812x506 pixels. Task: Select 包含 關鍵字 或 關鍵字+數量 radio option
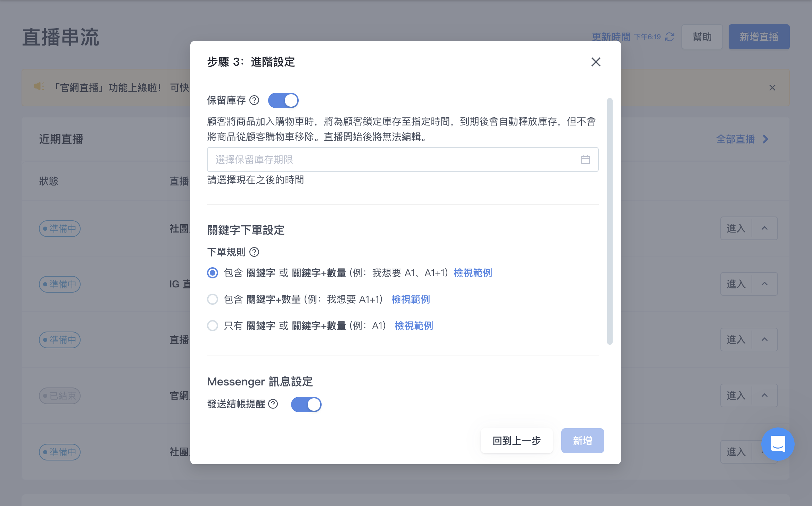(x=213, y=273)
